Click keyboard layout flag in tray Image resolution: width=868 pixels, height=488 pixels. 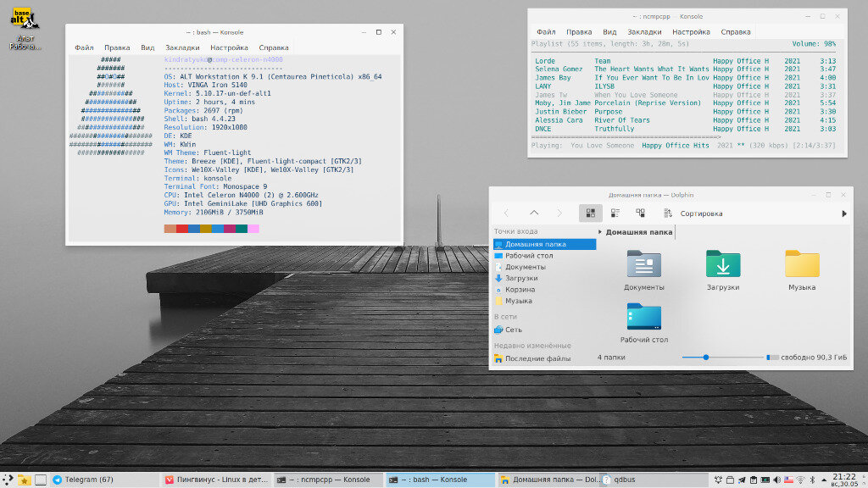point(789,480)
